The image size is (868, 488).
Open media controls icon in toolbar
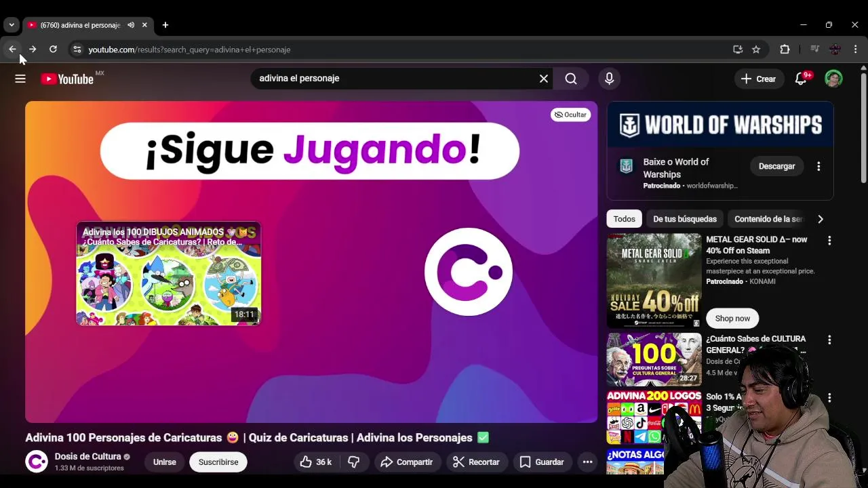click(x=814, y=49)
